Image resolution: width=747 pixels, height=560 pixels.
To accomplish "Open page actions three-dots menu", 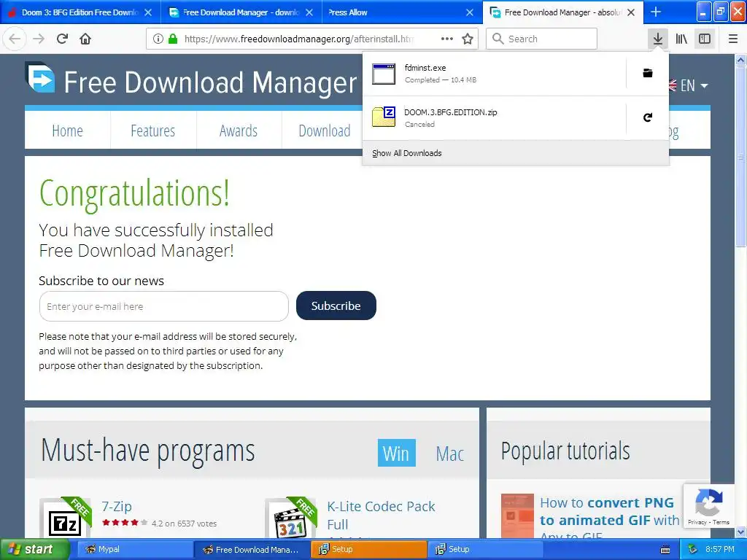I will click(447, 39).
